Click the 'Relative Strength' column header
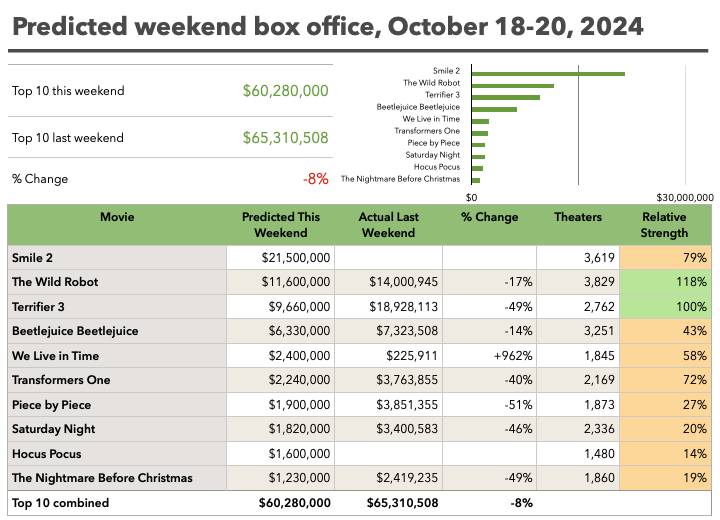 [x=664, y=225]
